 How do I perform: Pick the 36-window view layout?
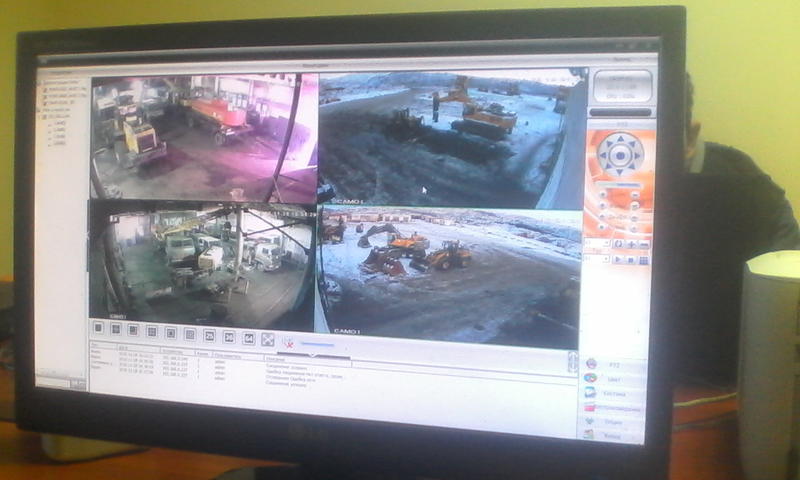pos(229,337)
